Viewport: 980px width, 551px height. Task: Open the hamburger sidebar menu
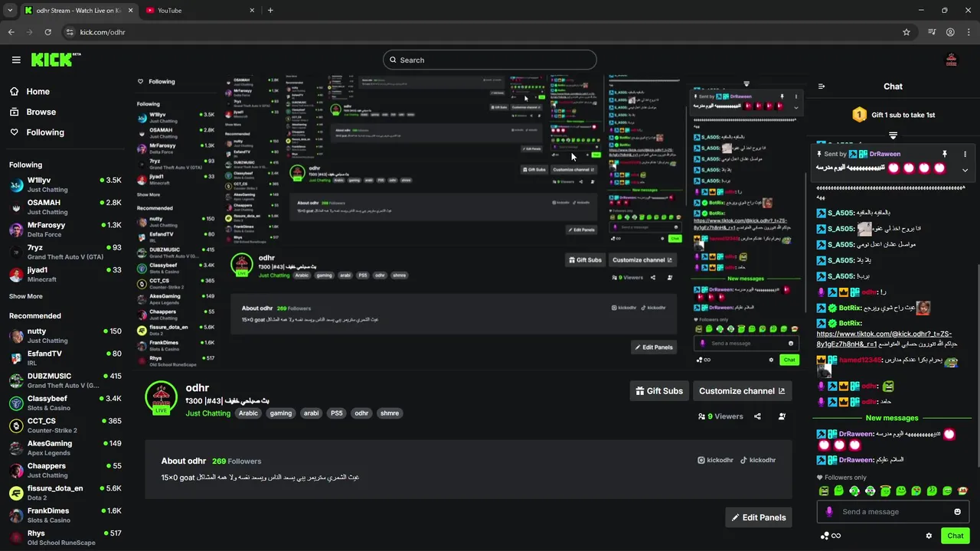(16, 60)
